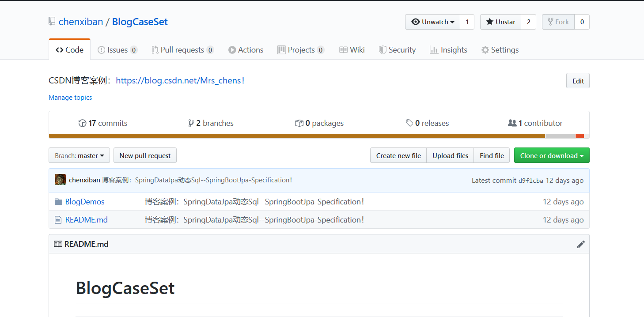The image size is (644, 317).
Task: Open the BlogDemos folder
Action: [85, 202]
